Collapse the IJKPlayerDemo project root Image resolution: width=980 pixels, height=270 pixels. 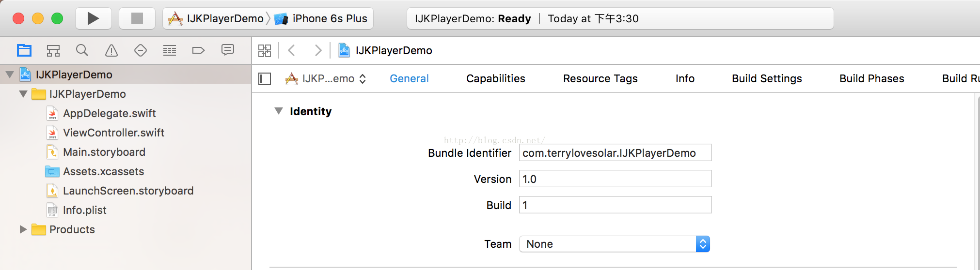point(9,75)
